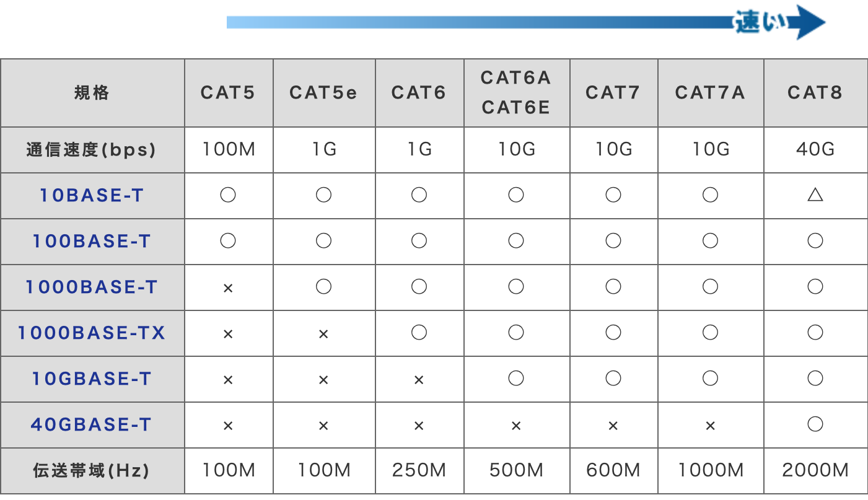Open the 10GBASE-T link
868x500 pixels.
point(92,379)
